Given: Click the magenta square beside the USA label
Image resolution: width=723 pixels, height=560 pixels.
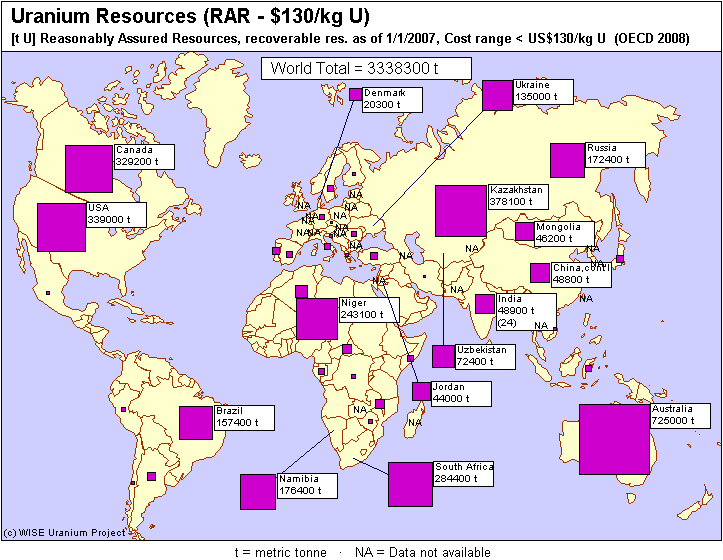Looking at the screenshot, I should [61, 227].
